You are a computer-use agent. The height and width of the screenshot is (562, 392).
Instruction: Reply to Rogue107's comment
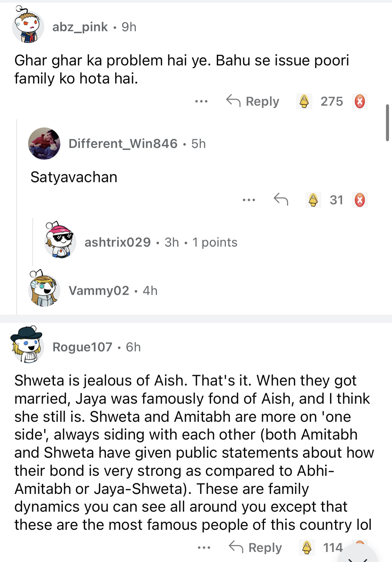click(x=256, y=548)
